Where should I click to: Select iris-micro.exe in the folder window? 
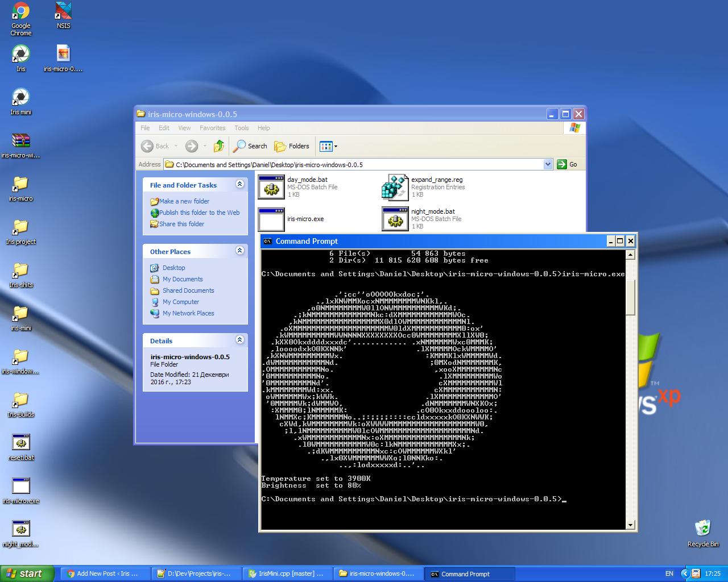click(x=291, y=219)
